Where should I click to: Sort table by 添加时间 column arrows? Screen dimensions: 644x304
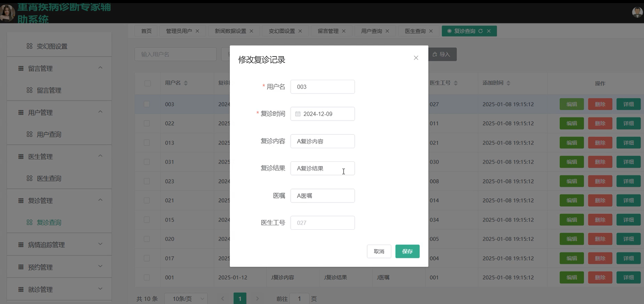coord(508,83)
